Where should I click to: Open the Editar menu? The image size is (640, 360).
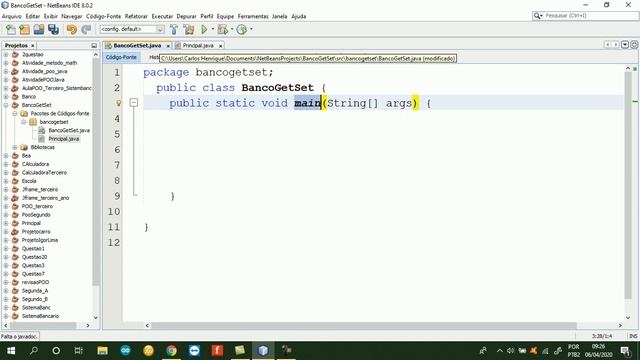tap(33, 16)
